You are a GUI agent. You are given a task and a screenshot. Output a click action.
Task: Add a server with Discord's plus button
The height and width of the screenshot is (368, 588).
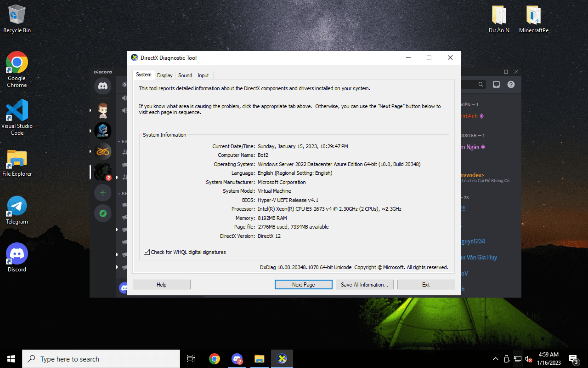(x=103, y=193)
